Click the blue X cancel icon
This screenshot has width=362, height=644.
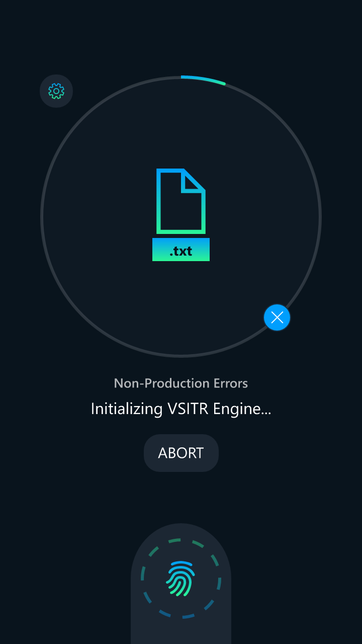pyautogui.click(x=277, y=317)
